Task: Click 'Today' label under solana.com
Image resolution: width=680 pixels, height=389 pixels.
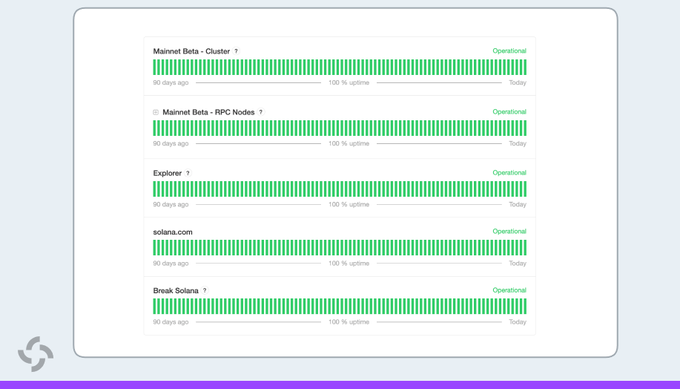Action: click(517, 263)
